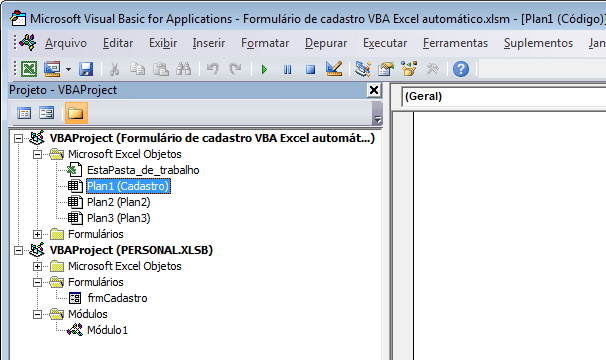Open the Depurar menu
This screenshot has height=360, width=606.
[326, 43]
